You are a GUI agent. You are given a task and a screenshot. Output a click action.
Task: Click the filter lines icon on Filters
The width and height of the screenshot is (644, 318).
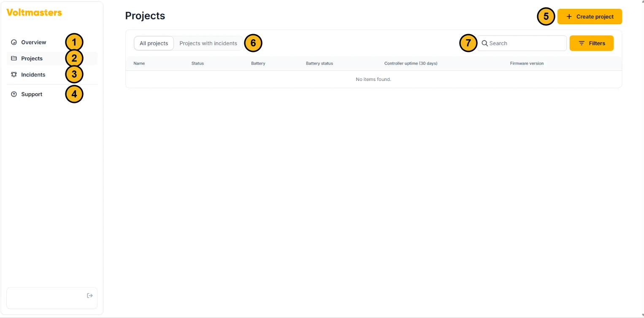point(582,43)
